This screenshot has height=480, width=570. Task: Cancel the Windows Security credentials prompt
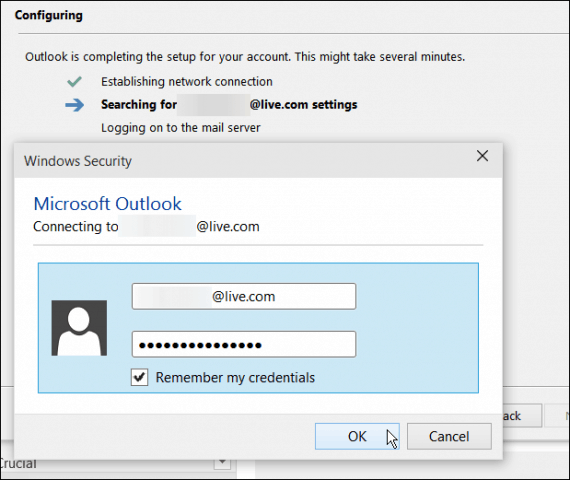(449, 436)
